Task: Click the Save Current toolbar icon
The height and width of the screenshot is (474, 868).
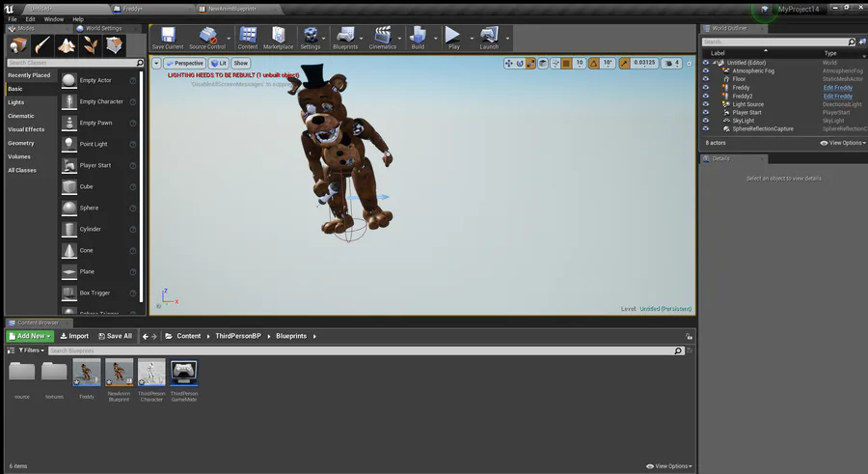Action: tap(167, 38)
